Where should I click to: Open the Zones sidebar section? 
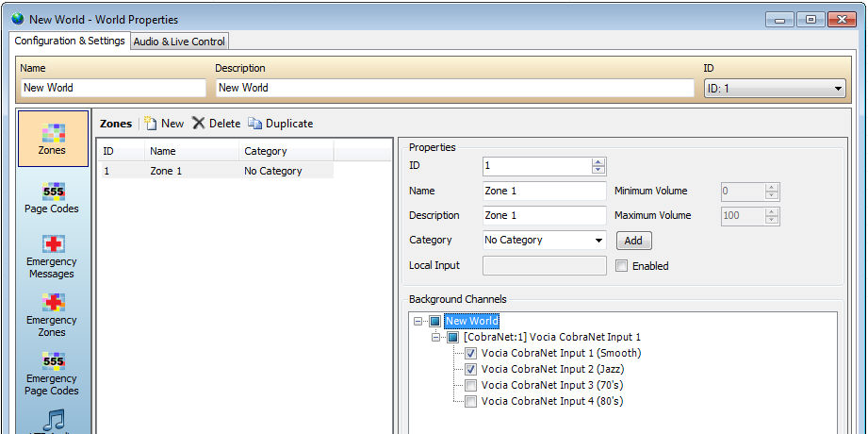pos(53,139)
